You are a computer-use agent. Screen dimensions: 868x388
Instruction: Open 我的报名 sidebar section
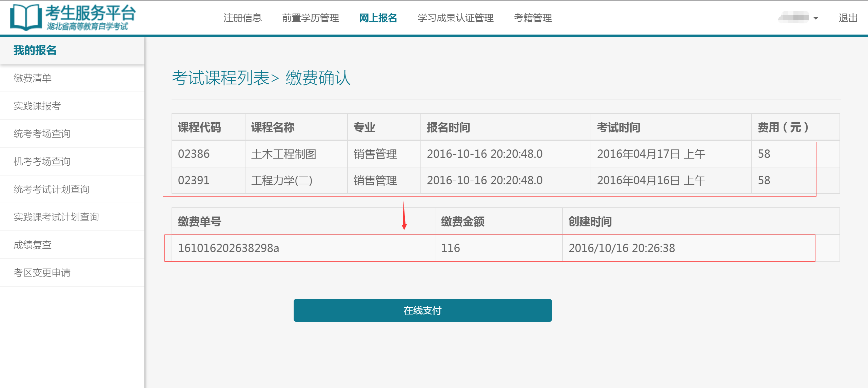click(x=35, y=50)
